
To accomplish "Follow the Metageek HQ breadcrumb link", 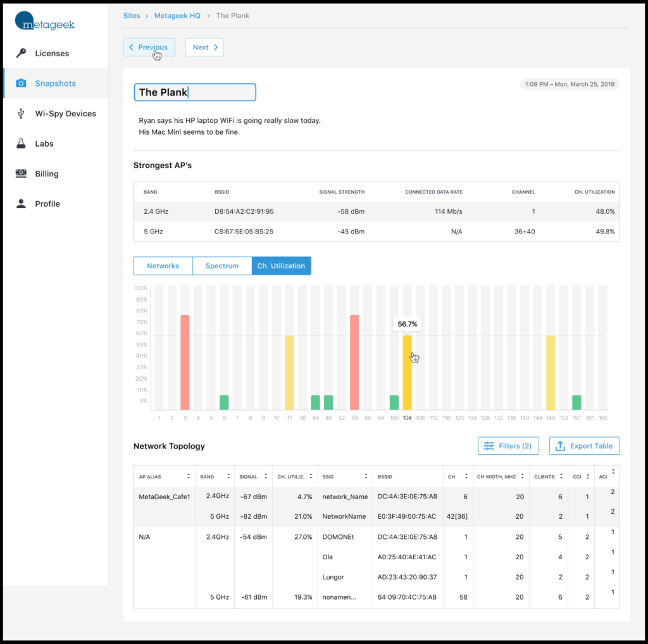I will tap(177, 16).
